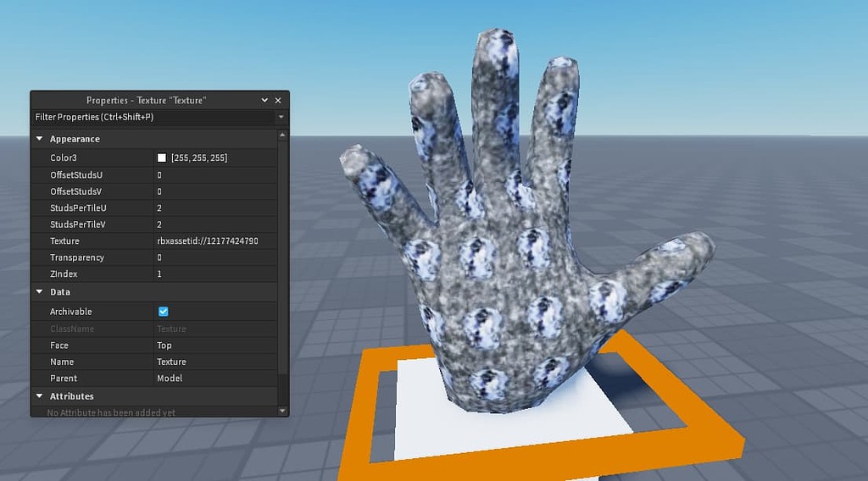Click the Filter Properties search field
Image resolution: width=868 pixels, height=481 pixels.
pyautogui.click(x=154, y=117)
